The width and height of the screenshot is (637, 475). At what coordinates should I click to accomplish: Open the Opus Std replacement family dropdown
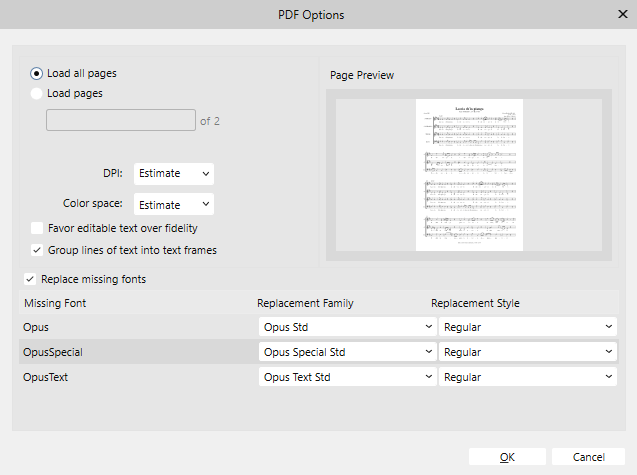point(347,327)
